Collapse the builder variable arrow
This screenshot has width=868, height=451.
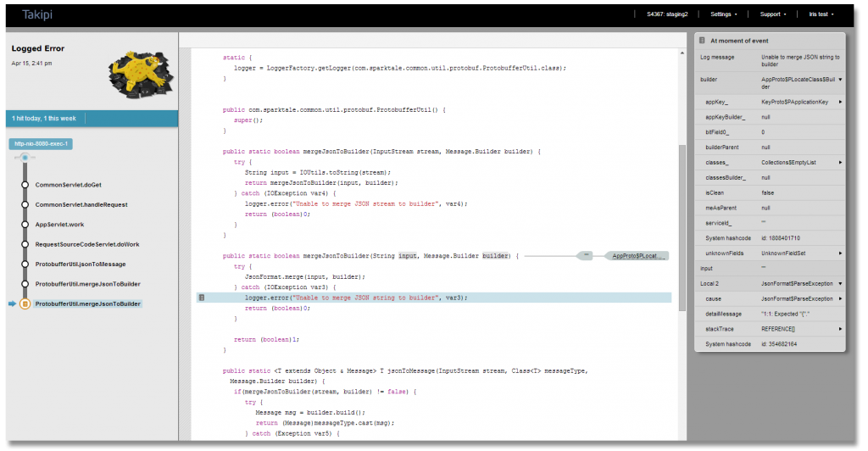pos(840,80)
